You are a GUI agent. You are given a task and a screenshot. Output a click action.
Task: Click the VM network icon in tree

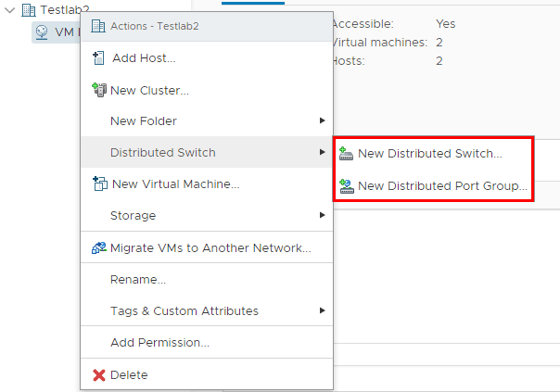tap(42, 32)
